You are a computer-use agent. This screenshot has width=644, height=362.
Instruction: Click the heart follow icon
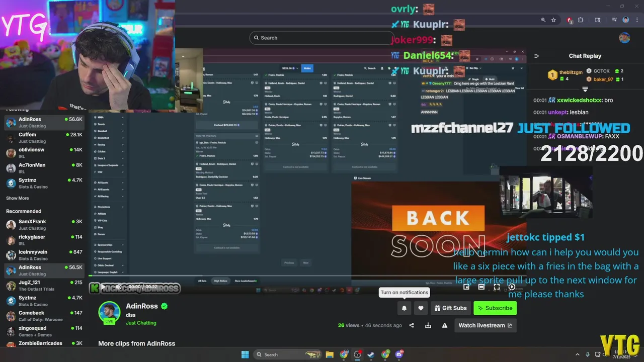[x=421, y=308]
